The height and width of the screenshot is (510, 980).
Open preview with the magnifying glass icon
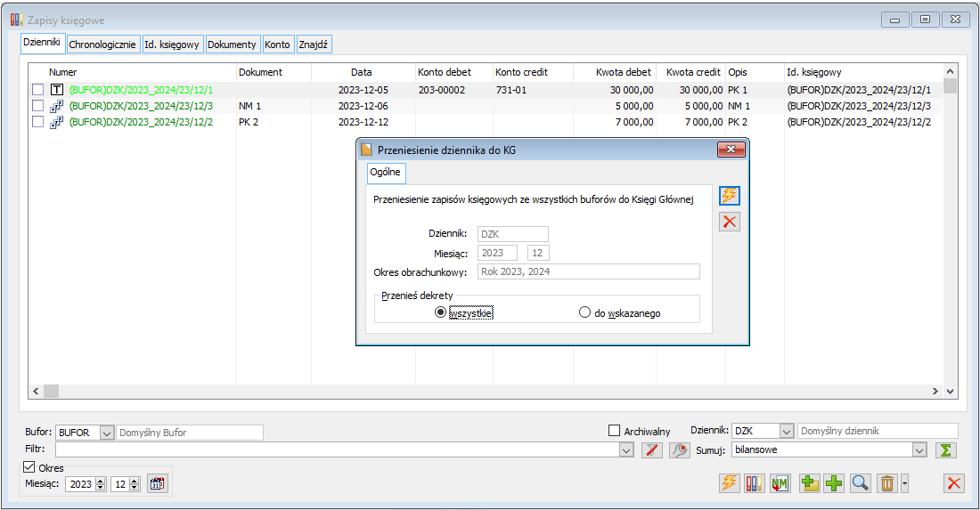(860, 483)
